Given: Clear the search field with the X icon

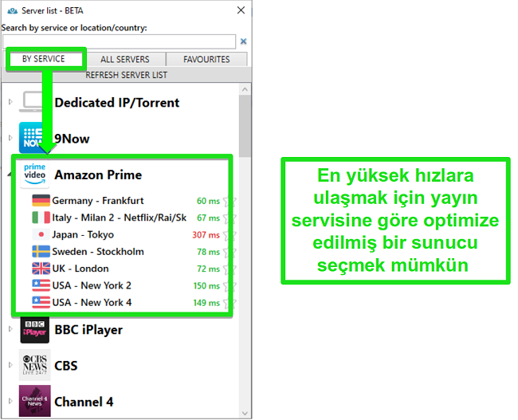Looking at the screenshot, I should [x=244, y=41].
